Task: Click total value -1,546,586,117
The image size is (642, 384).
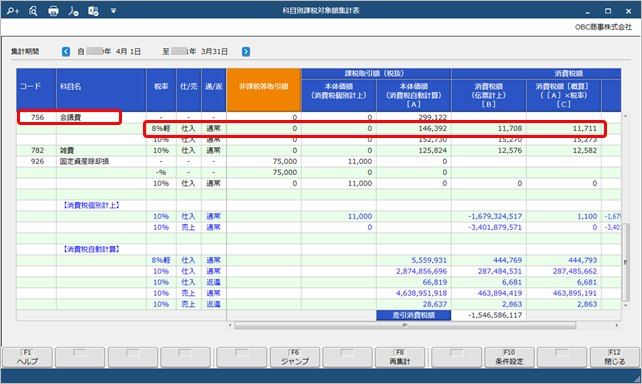Action: (495, 316)
